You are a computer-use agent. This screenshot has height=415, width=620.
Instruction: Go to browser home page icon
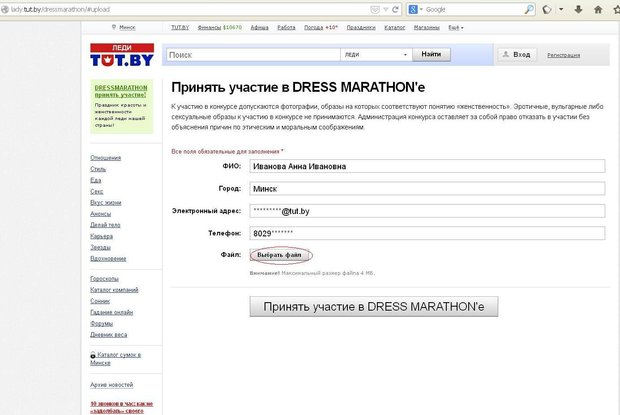point(598,9)
